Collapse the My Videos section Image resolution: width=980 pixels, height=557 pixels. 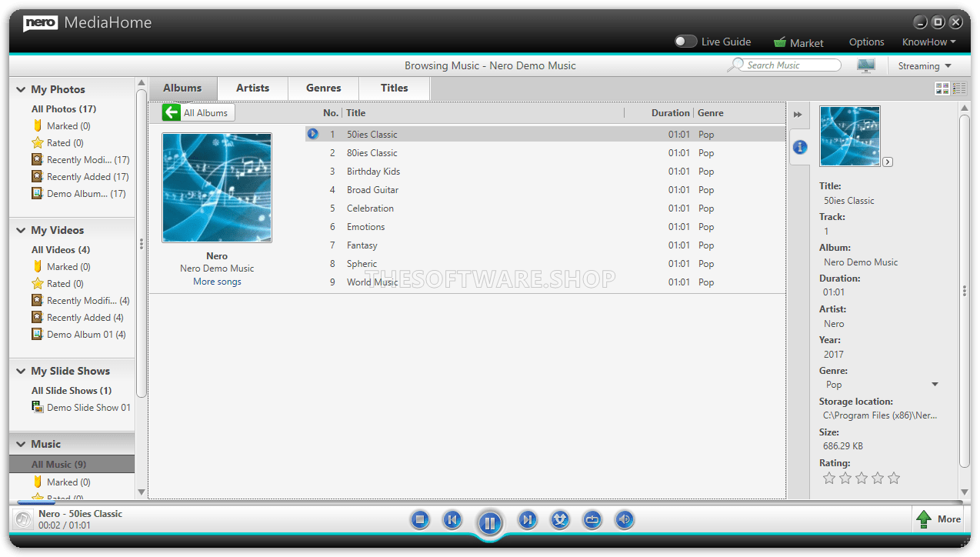21,231
